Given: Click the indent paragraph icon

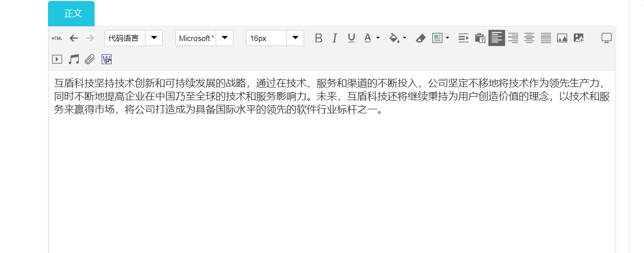Looking at the screenshot, I should coord(464,38).
